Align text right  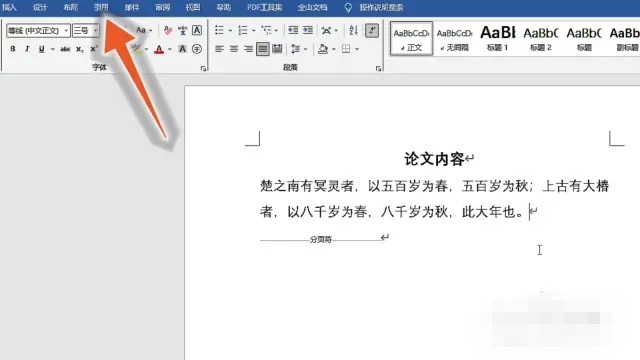[248, 49]
